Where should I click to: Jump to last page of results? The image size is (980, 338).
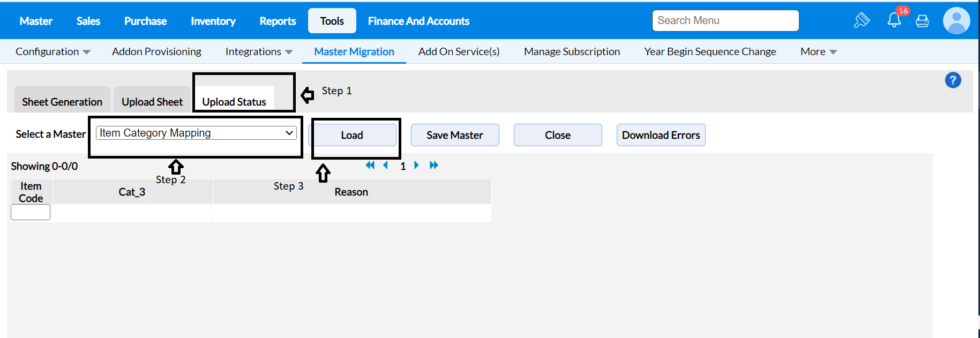coord(433,165)
